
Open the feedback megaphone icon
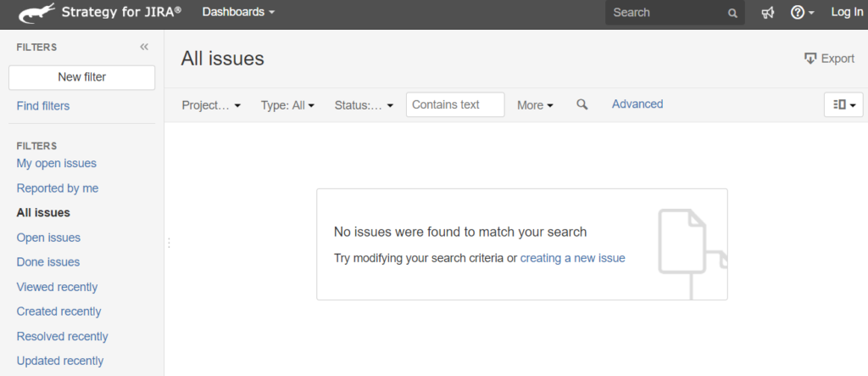point(767,13)
